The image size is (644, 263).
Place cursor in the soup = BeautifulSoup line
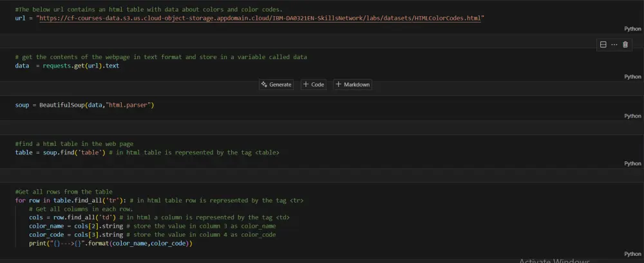[85, 105]
